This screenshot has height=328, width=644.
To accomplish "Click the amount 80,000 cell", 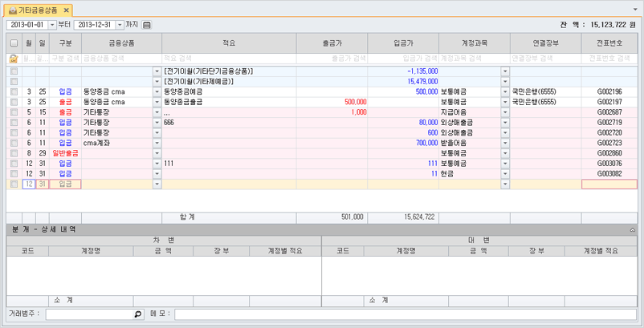I will coord(403,123).
